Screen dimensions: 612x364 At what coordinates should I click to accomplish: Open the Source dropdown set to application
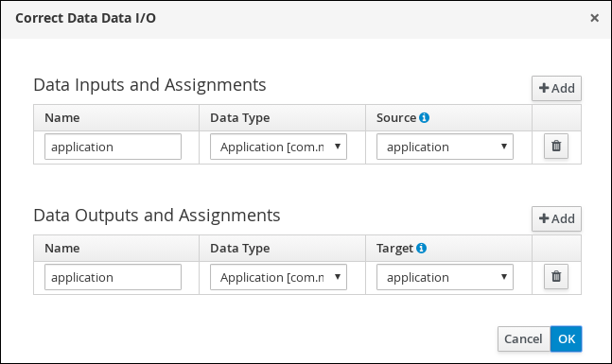(445, 147)
